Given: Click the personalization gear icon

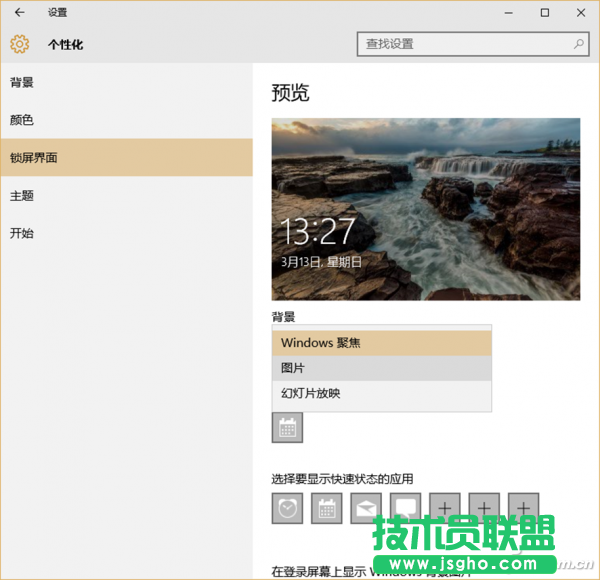Looking at the screenshot, I should (20, 44).
